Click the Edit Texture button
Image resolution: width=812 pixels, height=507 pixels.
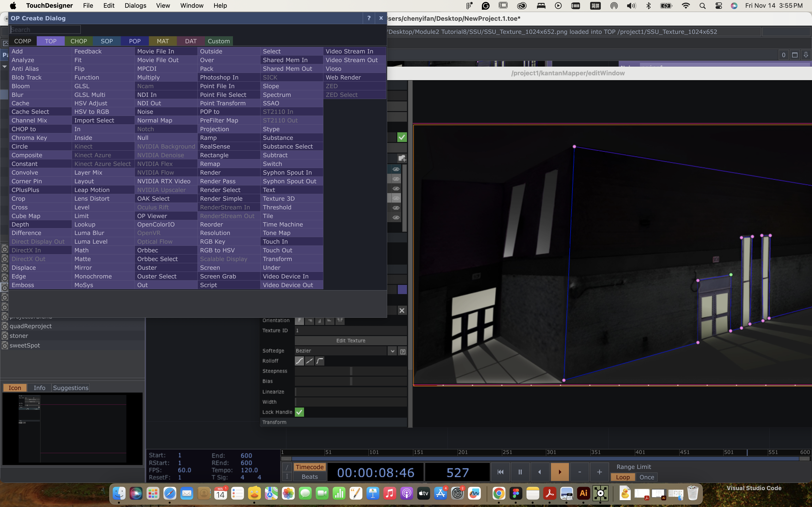pos(350,341)
